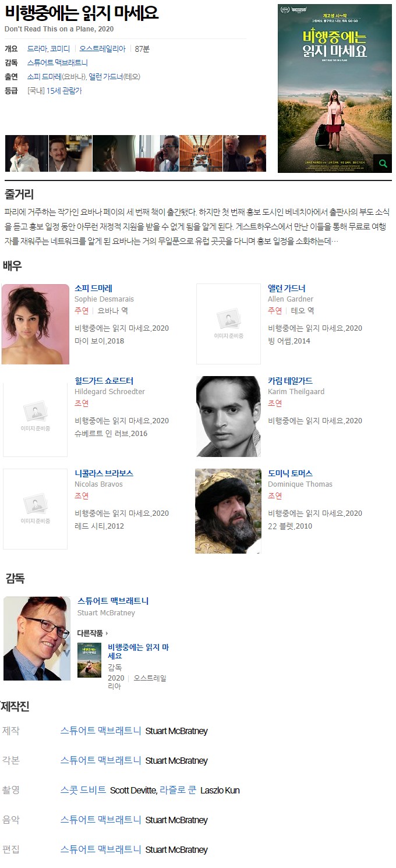Screen dimensions: 396x868
Task: Open Dominique Thomas actor photo
Action: [228, 511]
